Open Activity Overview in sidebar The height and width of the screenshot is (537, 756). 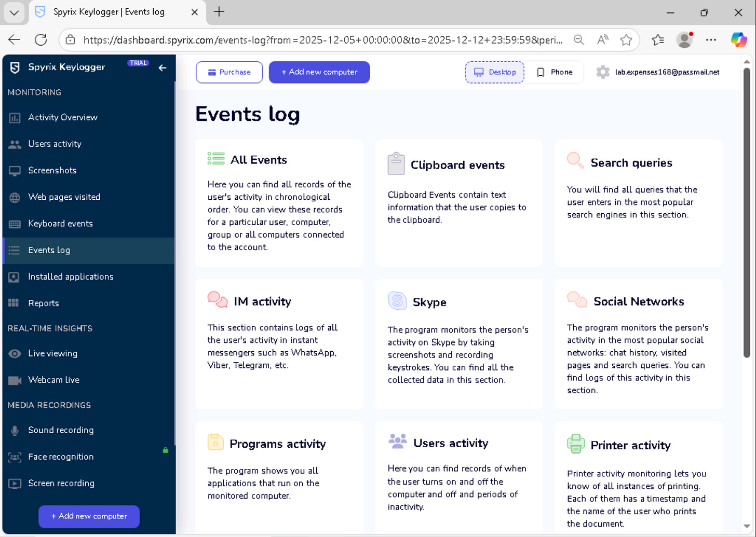tap(63, 118)
